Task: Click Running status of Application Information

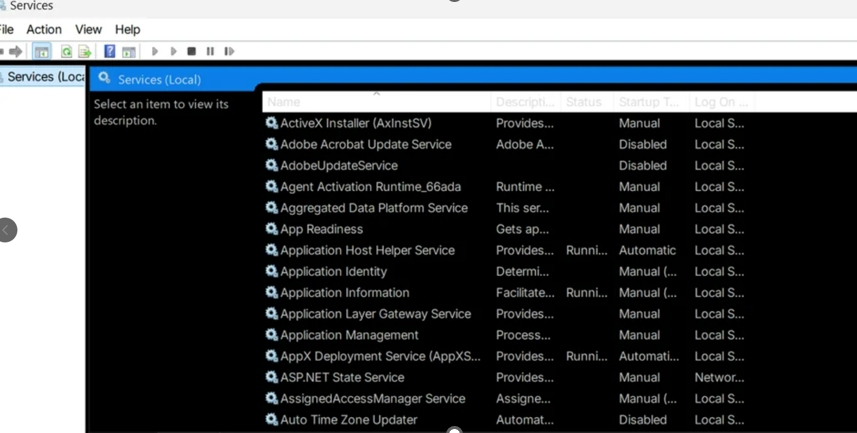Action: (x=586, y=292)
